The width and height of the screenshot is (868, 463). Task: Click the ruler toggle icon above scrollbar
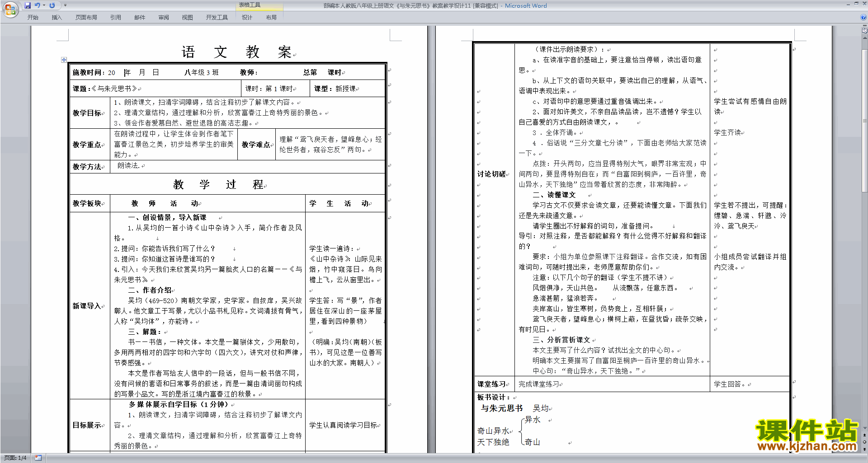click(x=865, y=31)
